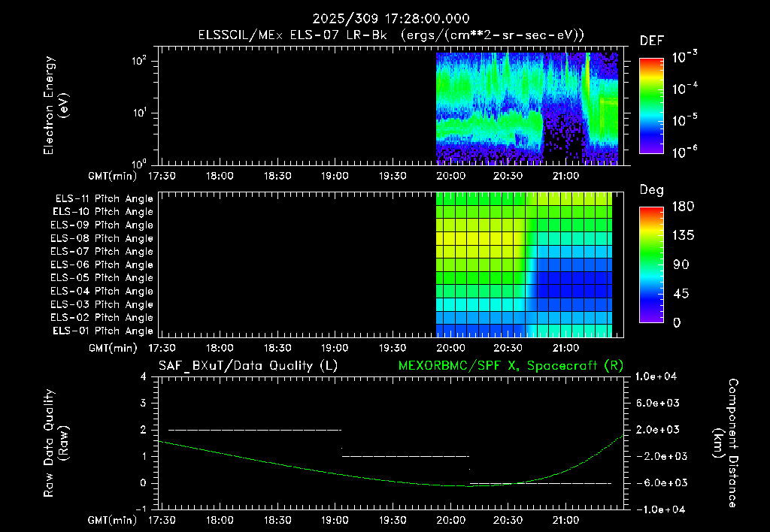Click the data quality line segment at level 1
The width and height of the screenshot is (770, 532).
(x=405, y=456)
